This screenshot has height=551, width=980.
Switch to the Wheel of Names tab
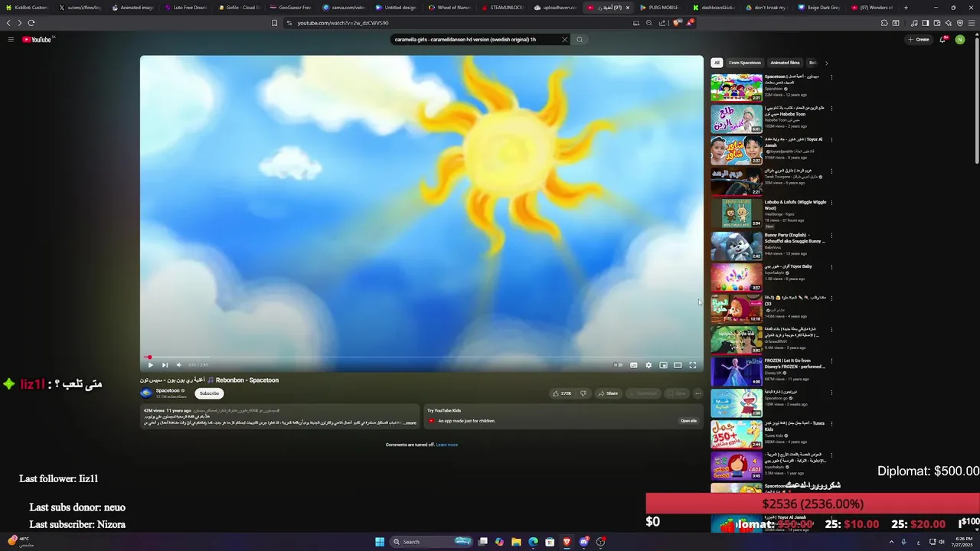[449, 8]
